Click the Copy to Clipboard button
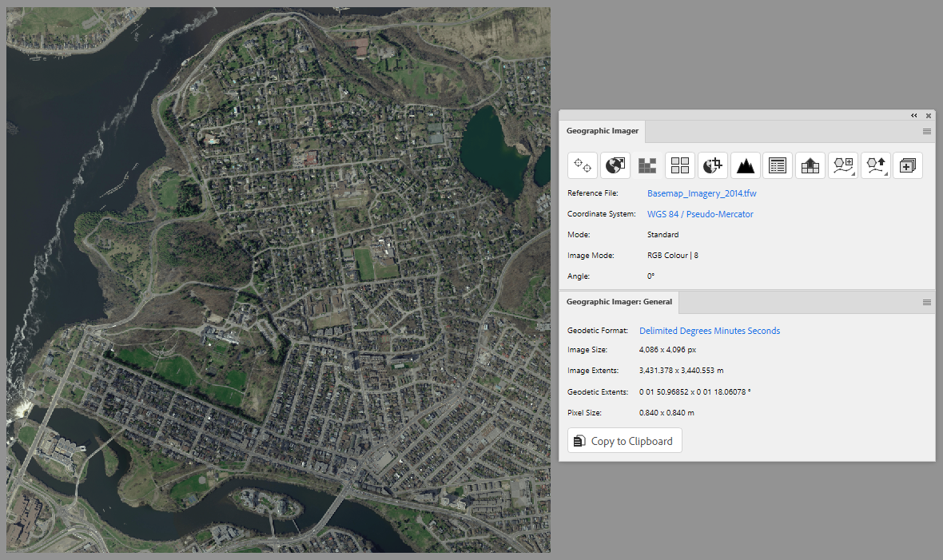Viewport: 943px width, 560px height. 625,441
